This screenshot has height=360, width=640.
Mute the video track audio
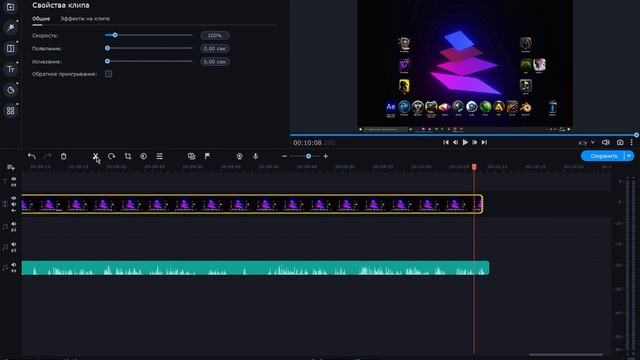pos(13,204)
